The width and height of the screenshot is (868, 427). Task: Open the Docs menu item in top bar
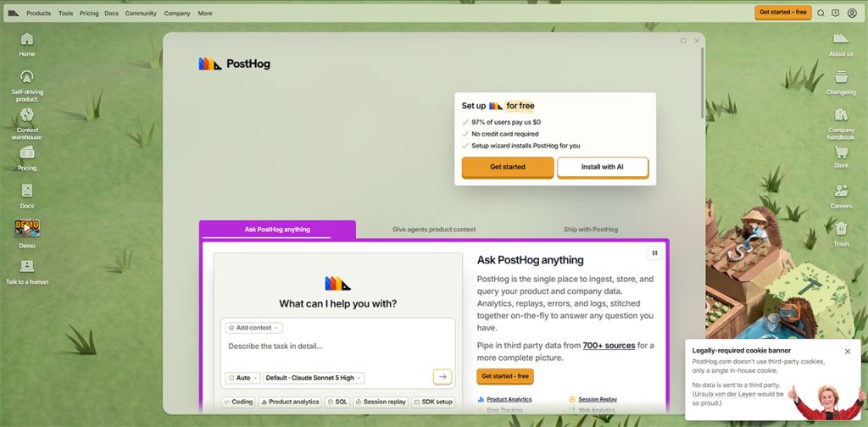click(111, 14)
